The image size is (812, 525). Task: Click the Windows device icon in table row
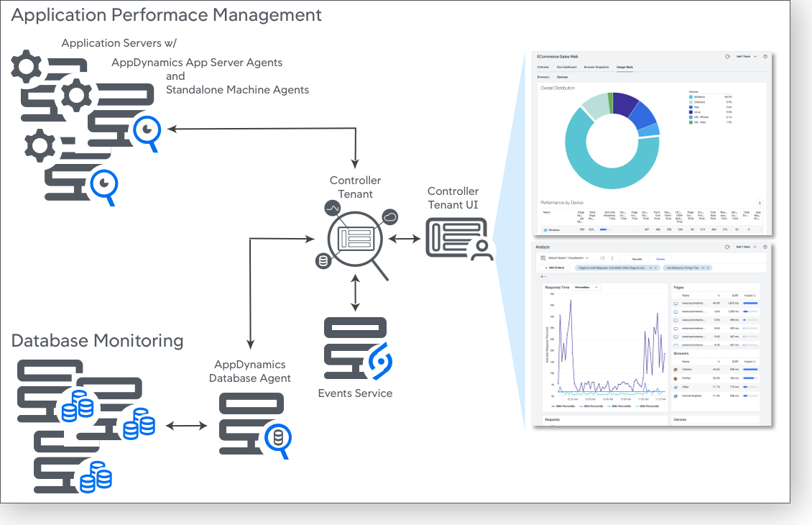(545, 229)
